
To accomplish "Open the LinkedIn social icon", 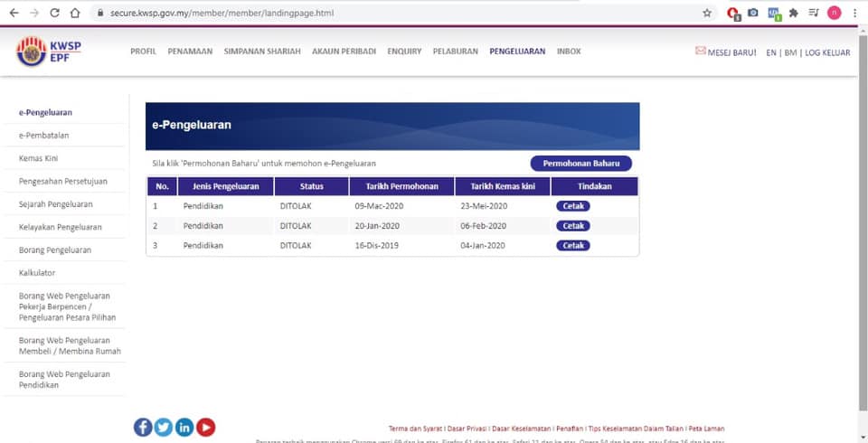I will pyautogui.click(x=184, y=427).
